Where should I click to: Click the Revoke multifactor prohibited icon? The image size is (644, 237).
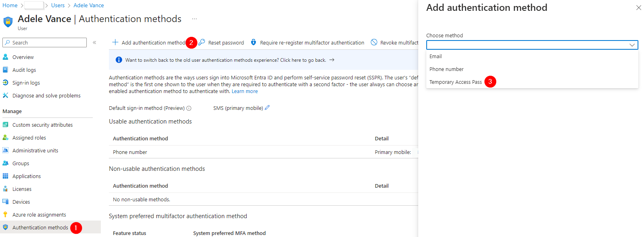[x=374, y=42]
